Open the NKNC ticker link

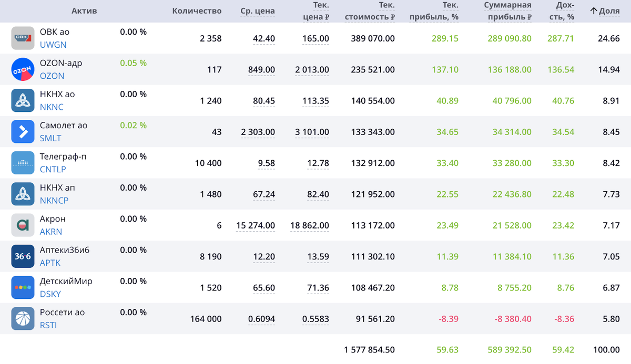pyautogui.click(x=52, y=107)
